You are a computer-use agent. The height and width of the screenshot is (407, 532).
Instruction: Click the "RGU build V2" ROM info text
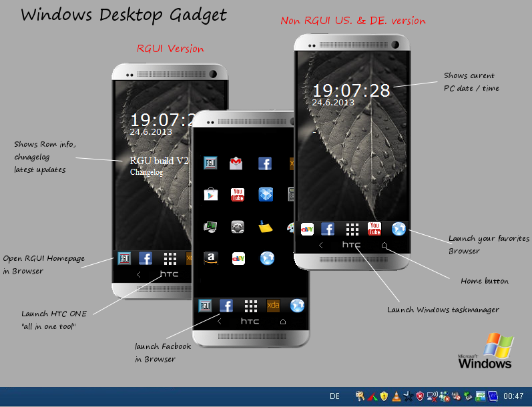pos(159,160)
